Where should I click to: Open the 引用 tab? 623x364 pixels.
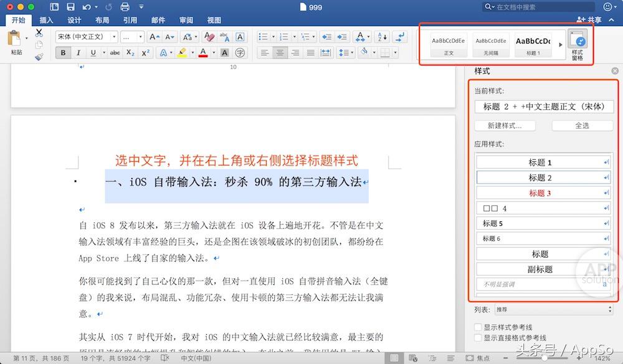(130, 20)
